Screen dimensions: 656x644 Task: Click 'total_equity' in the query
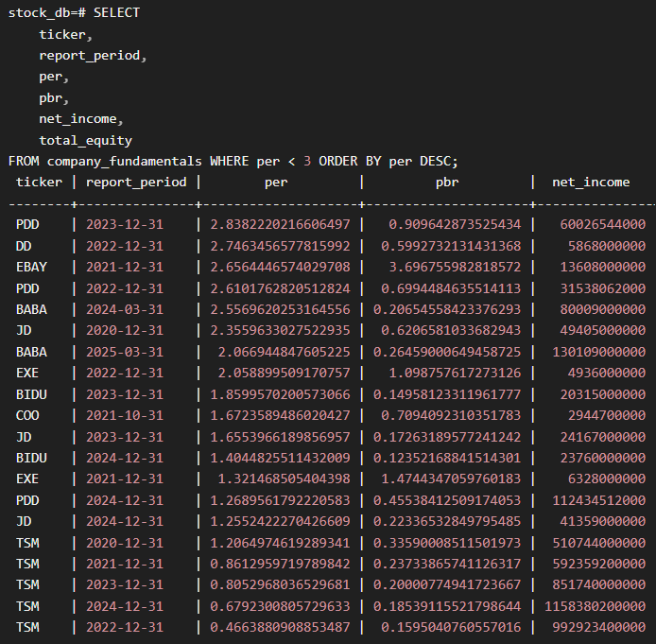(x=86, y=140)
